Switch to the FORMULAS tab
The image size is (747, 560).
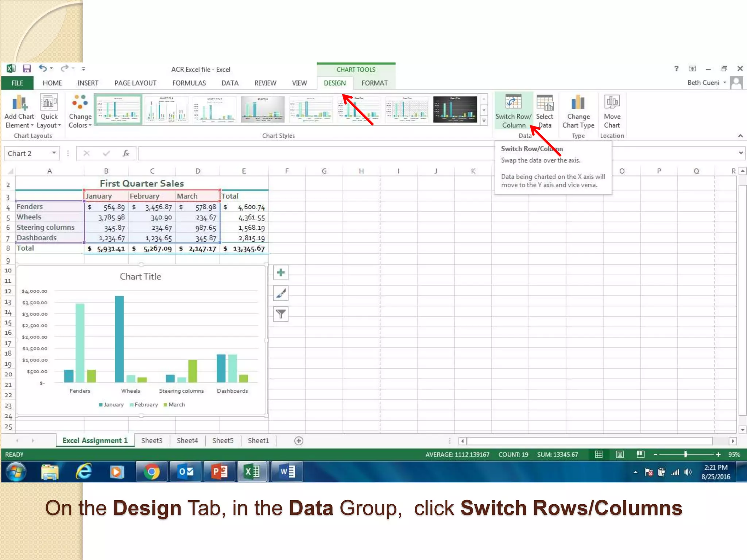189,83
